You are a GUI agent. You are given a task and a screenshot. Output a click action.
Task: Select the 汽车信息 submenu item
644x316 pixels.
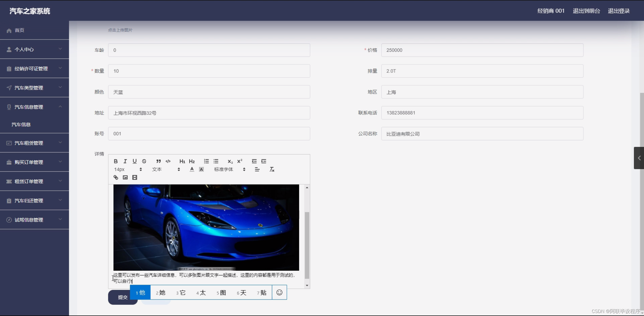(21, 124)
